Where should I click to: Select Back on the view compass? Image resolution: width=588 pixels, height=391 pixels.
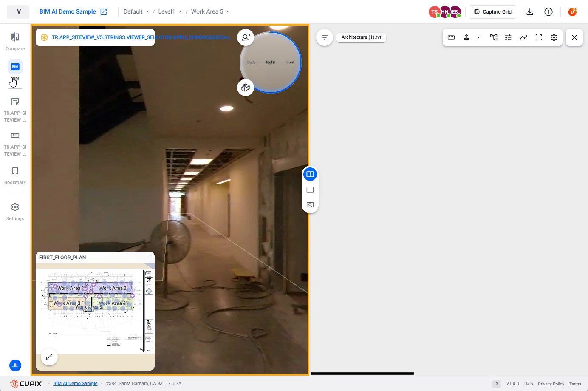tap(251, 62)
